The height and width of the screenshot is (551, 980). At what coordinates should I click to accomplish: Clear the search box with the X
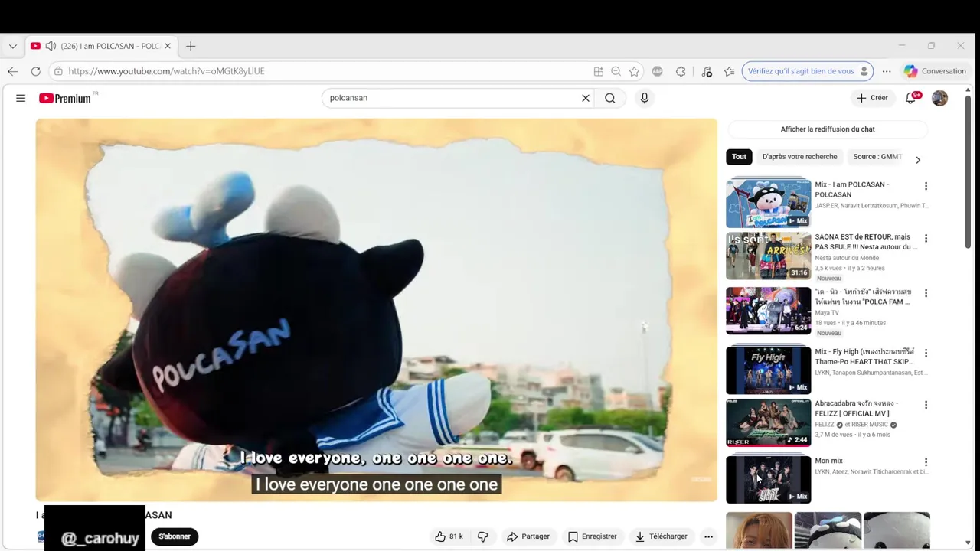[x=586, y=98]
